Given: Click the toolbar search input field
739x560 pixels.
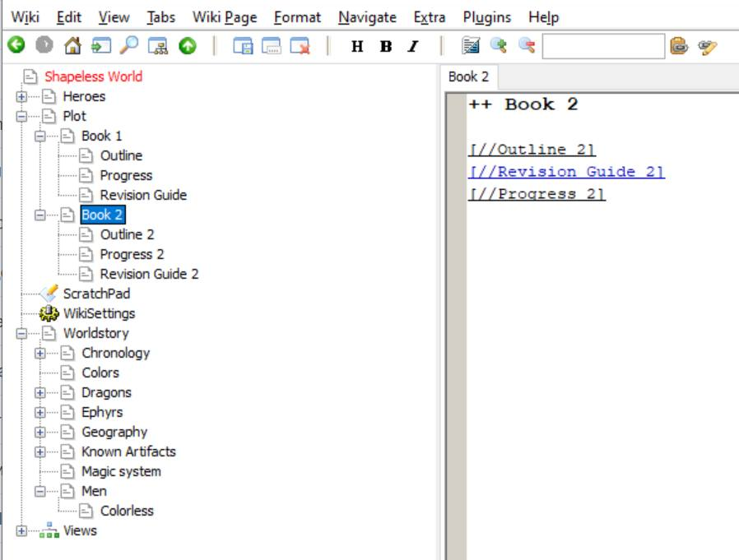Looking at the screenshot, I should [603, 46].
